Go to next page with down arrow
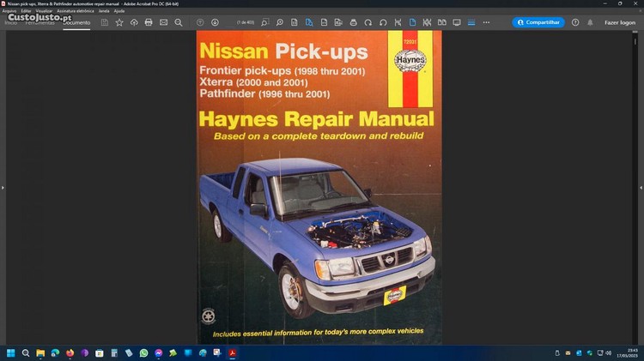Viewport: 644px width, 361px height. pos(215,22)
